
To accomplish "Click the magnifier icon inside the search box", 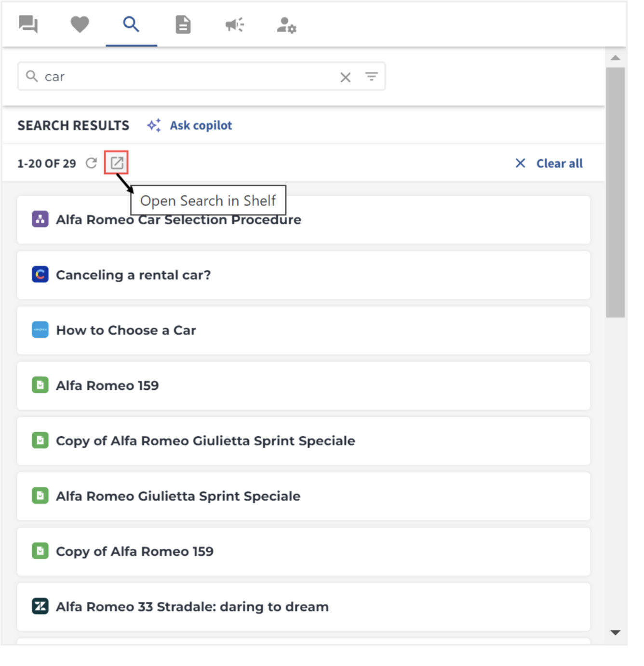I will [x=32, y=76].
